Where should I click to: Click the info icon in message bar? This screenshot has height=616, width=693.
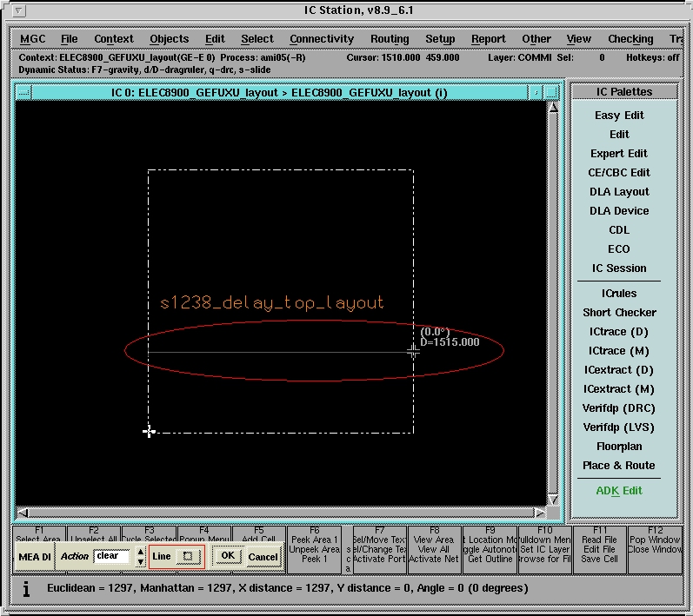(25, 589)
